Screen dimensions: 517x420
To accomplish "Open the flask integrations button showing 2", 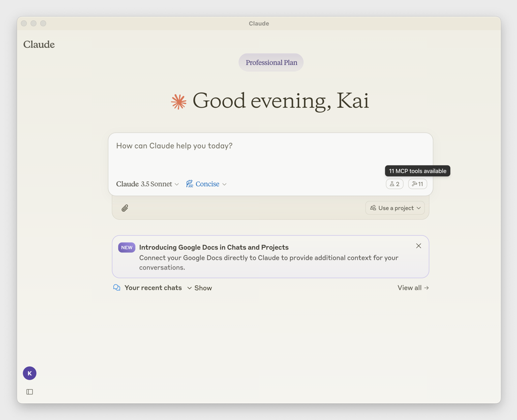I will (395, 184).
